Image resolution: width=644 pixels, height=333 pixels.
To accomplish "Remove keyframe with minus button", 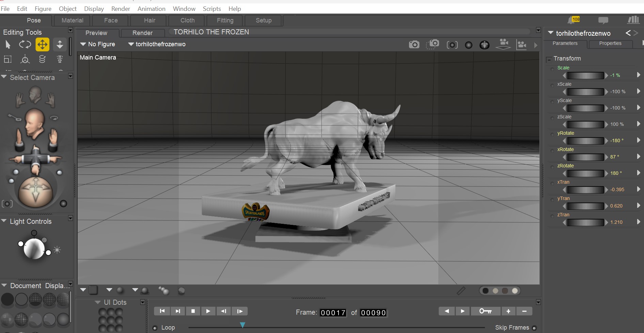I will (x=524, y=311).
